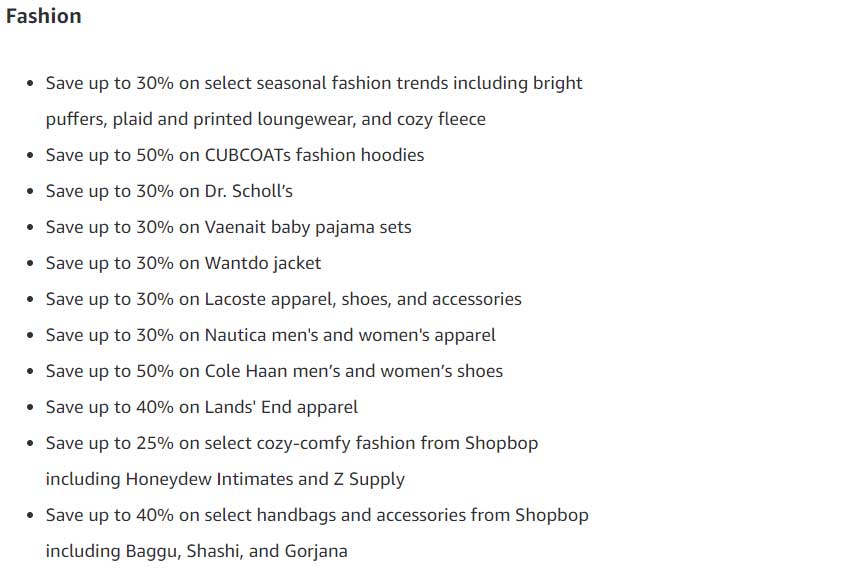Image resolution: width=850 pixels, height=585 pixels.
Task: Click the handbags and accessories Shopbop line
Action: coord(317,516)
